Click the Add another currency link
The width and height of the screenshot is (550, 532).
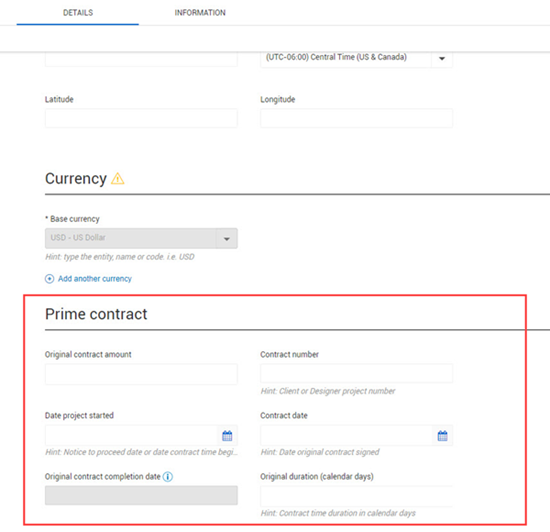(x=95, y=279)
